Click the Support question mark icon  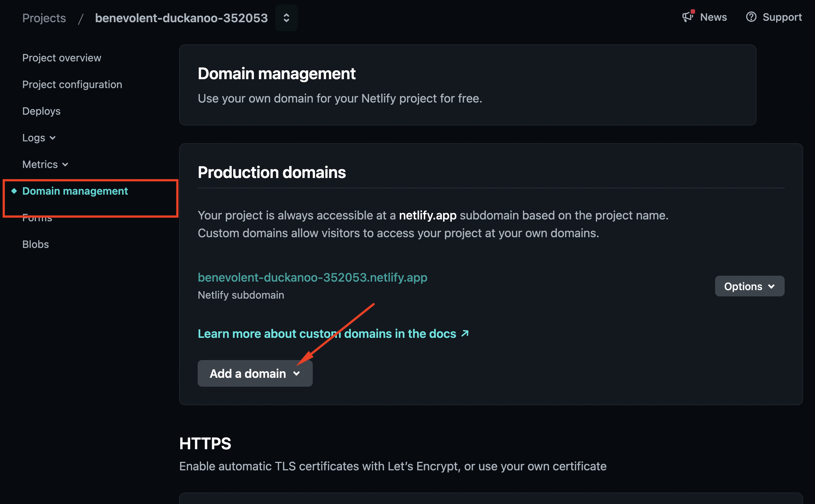(751, 17)
